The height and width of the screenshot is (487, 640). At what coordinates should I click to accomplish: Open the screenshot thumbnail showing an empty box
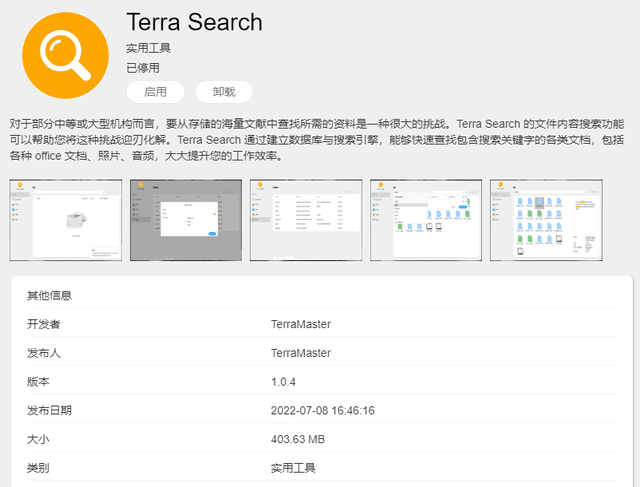tap(66, 220)
